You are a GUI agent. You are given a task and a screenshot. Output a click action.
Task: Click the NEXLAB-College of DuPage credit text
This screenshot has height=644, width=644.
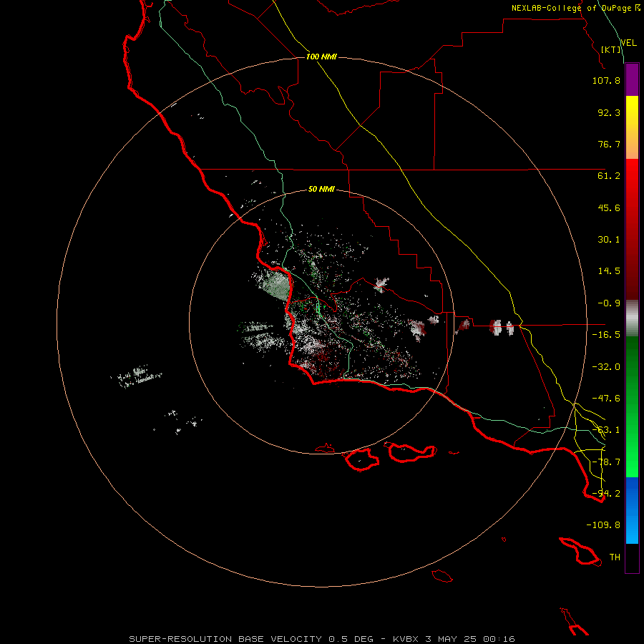(x=575, y=8)
